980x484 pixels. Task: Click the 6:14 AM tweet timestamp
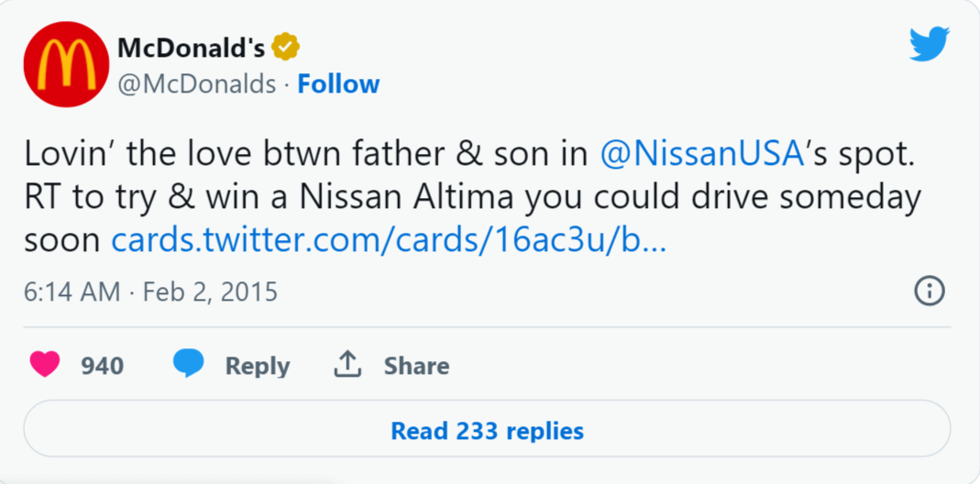(x=72, y=291)
